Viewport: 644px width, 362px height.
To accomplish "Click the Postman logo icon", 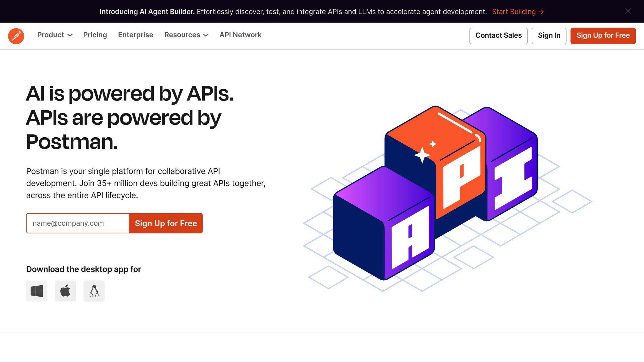I will [x=16, y=36].
